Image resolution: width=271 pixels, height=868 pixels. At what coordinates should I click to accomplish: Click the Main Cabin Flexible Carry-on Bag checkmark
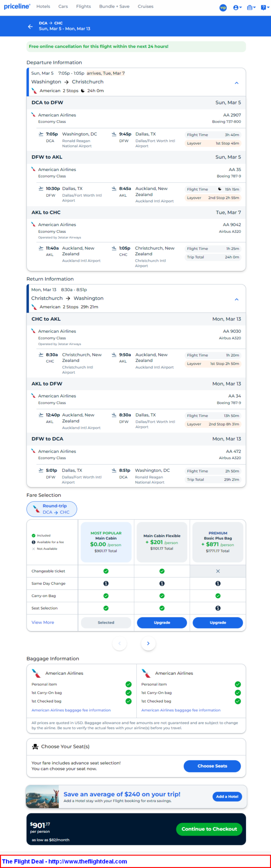[x=162, y=596]
